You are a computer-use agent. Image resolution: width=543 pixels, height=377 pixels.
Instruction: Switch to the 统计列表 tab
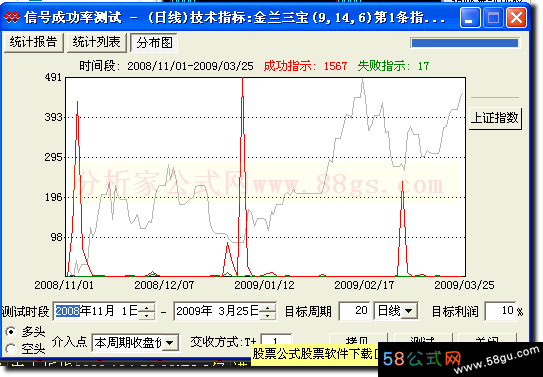97,43
